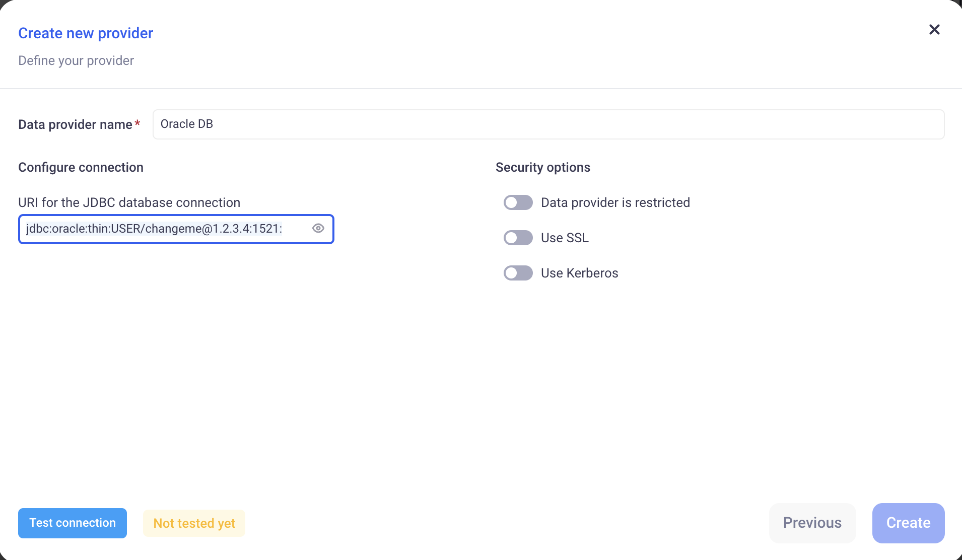Click the Test connection button
962x560 pixels.
click(x=73, y=523)
